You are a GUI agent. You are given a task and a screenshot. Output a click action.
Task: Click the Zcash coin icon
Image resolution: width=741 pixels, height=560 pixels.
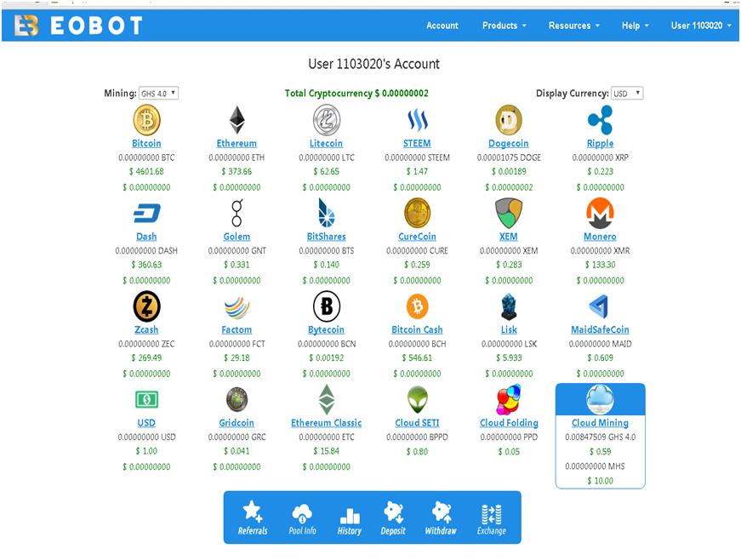pos(146,306)
